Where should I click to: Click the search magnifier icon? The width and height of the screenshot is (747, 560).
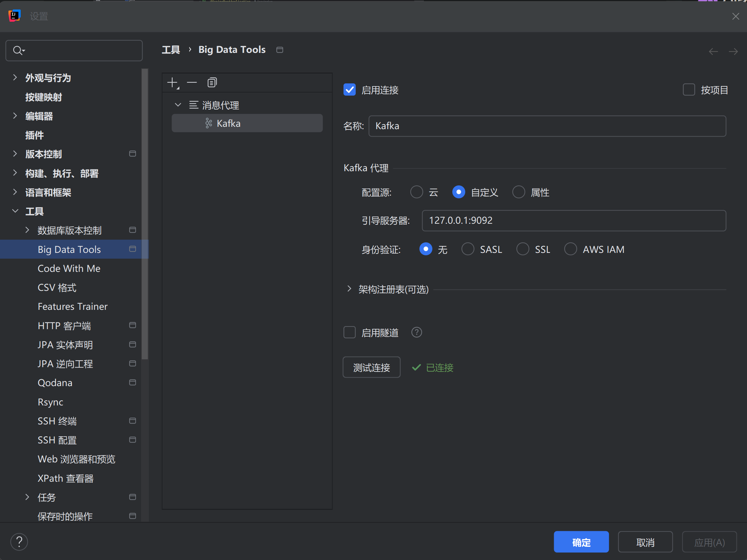click(x=18, y=51)
